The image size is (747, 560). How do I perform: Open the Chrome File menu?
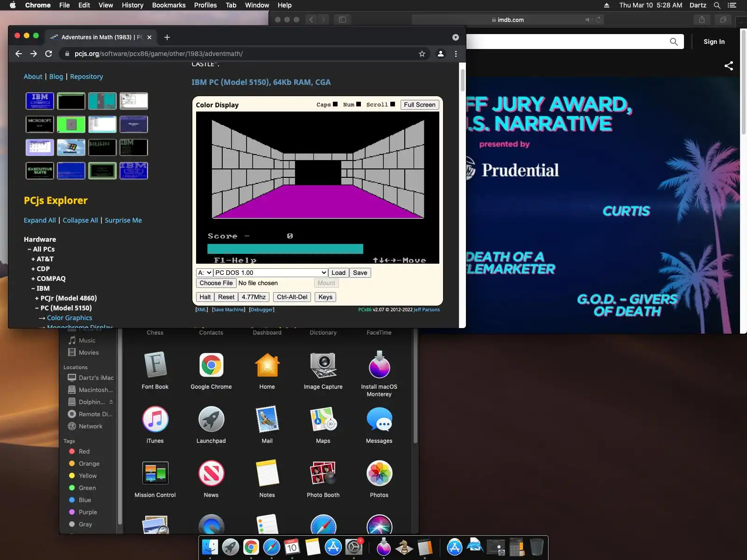[x=64, y=5]
